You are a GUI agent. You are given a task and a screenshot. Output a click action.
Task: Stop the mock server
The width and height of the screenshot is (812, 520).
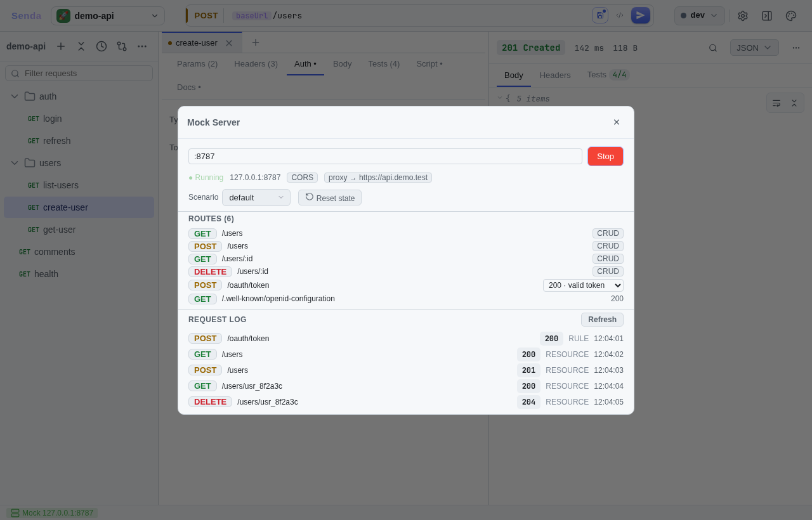605,156
